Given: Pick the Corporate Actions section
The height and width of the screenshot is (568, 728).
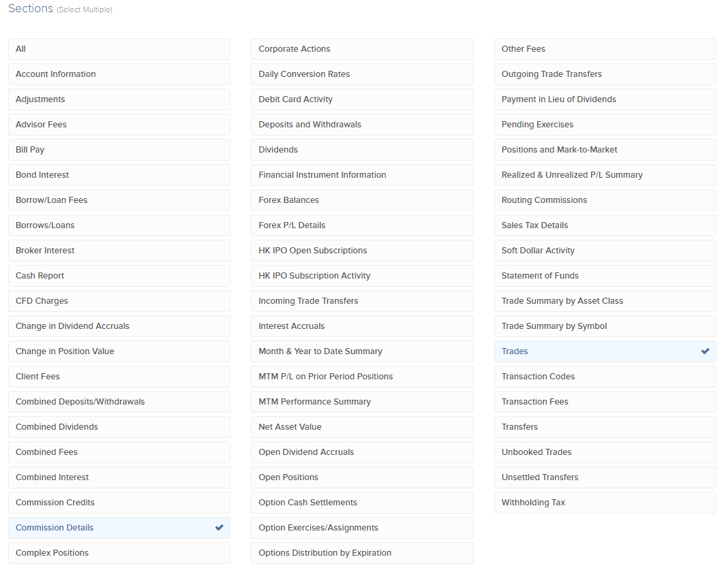Looking at the screenshot, I should (362, 49).
